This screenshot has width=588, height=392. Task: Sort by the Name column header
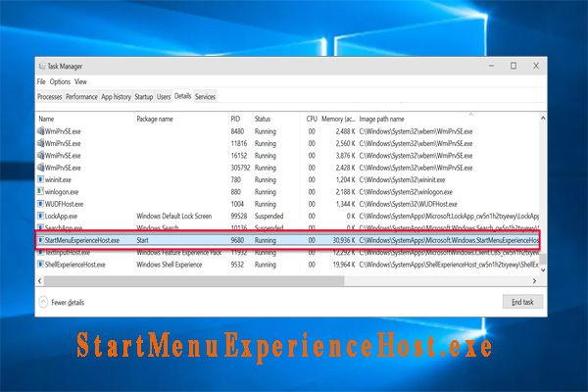46,119
